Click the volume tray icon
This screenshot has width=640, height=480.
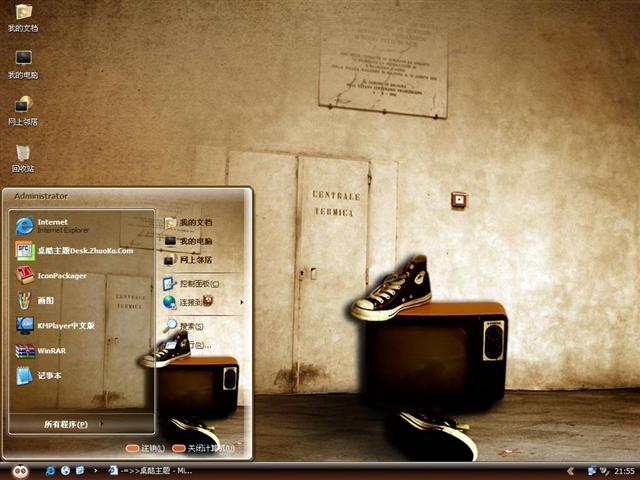coord(604,471)
